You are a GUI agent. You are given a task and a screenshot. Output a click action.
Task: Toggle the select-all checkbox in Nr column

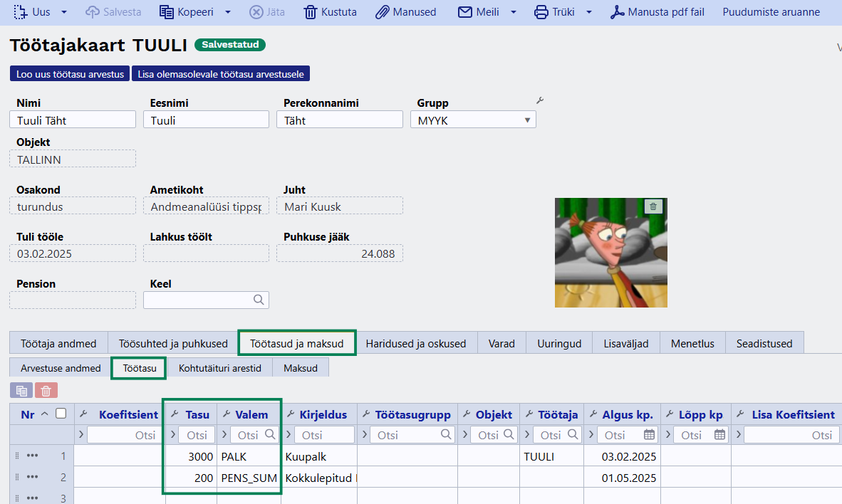pos(61,414)
